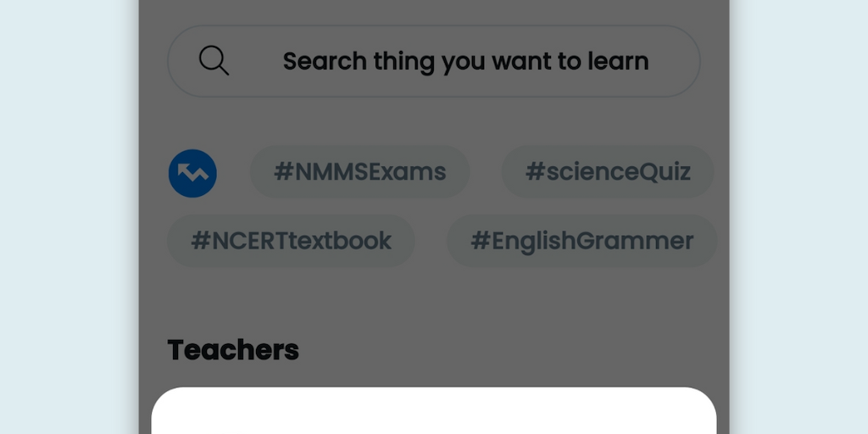Screen dimensions: 868x434
Task: Tap the hash symbol of #EnglishGrammer
Action: point(480,241)
